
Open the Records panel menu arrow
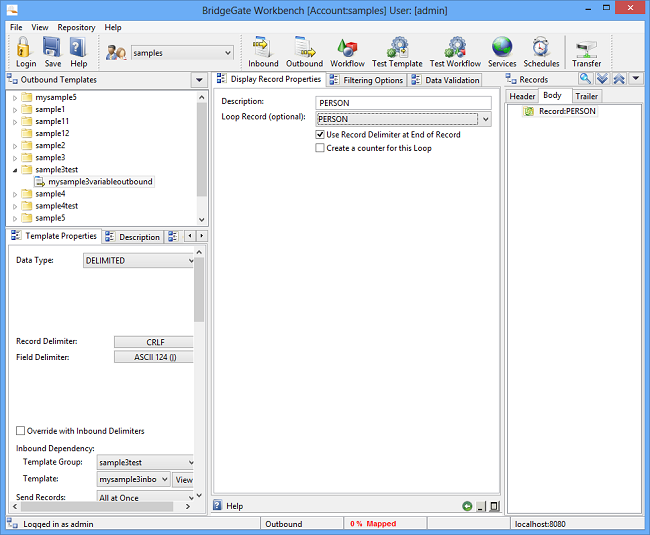tap(636, 78)
